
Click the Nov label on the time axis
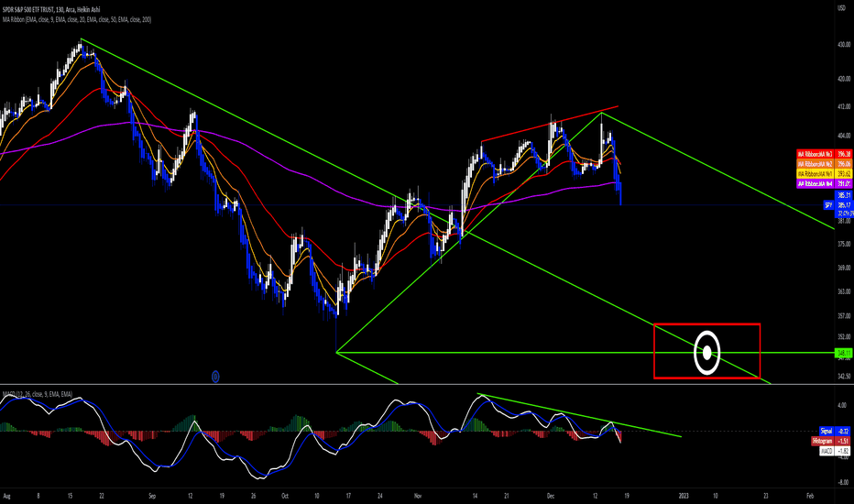click(418, 497)
